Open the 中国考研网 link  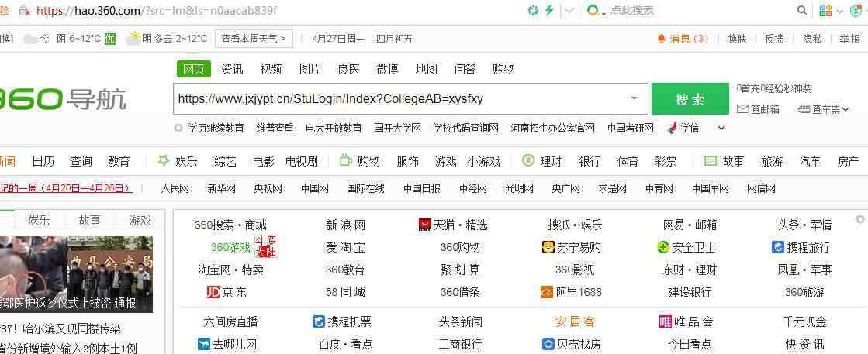tap(631, 128)
